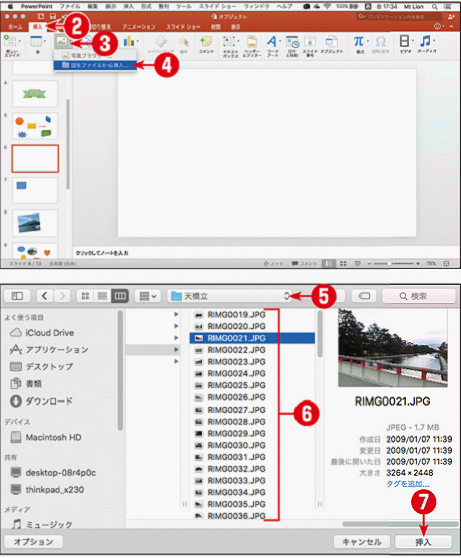Open the 天橋立 folder location dropdown

click(x=230, y=296)
